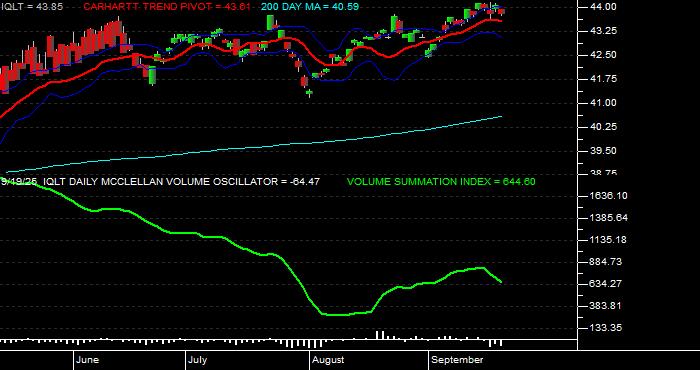Click the VOLUME SUMMATION INDEX = 644.60 label
Screen dimensions: 700x370
pyautogui.click(x=441, y=182)
